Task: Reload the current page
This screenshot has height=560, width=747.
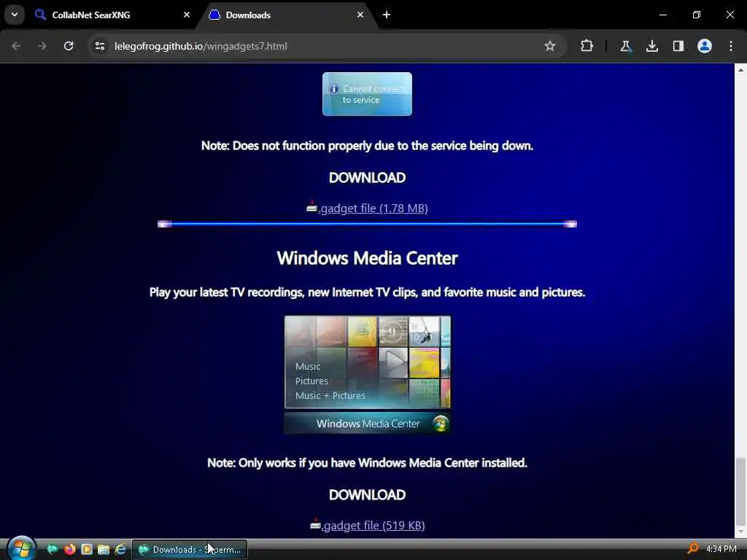Action: pos(69,46)
